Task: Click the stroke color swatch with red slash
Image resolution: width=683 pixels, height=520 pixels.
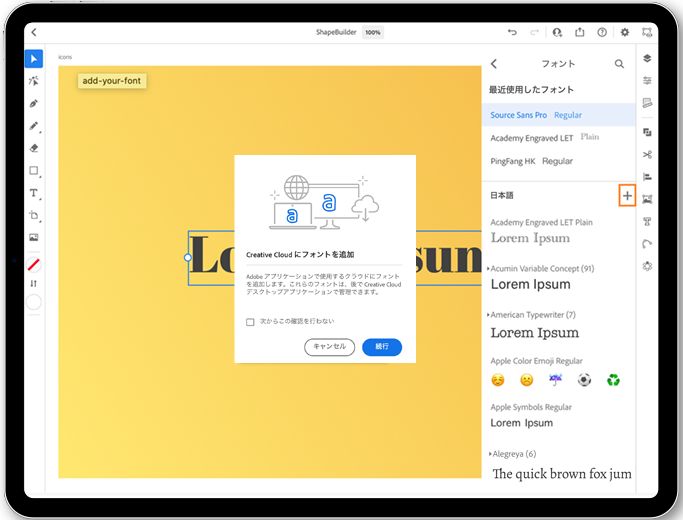Action: 34,264
